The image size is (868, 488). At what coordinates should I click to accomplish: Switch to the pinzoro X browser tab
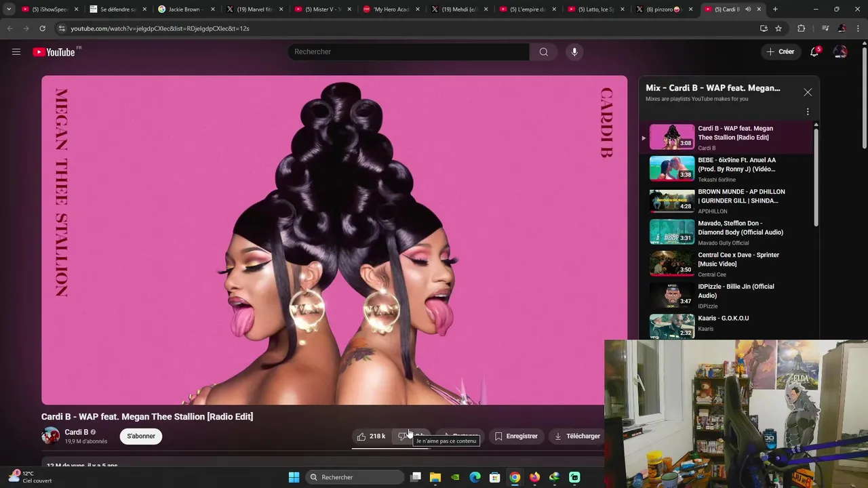663,9
